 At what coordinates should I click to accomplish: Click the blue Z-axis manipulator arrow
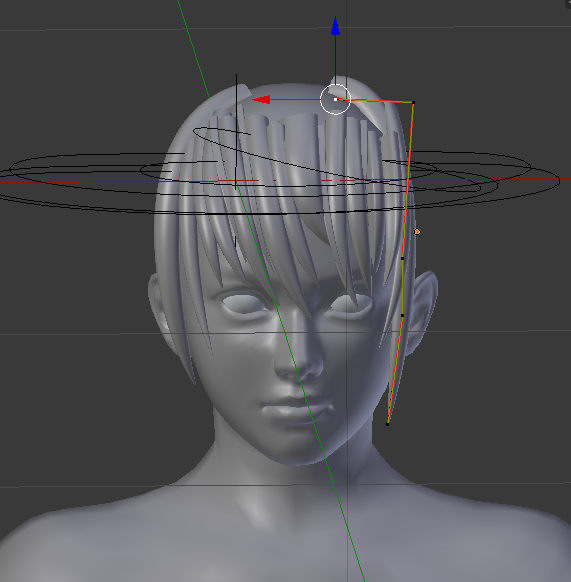pos(335,26)
